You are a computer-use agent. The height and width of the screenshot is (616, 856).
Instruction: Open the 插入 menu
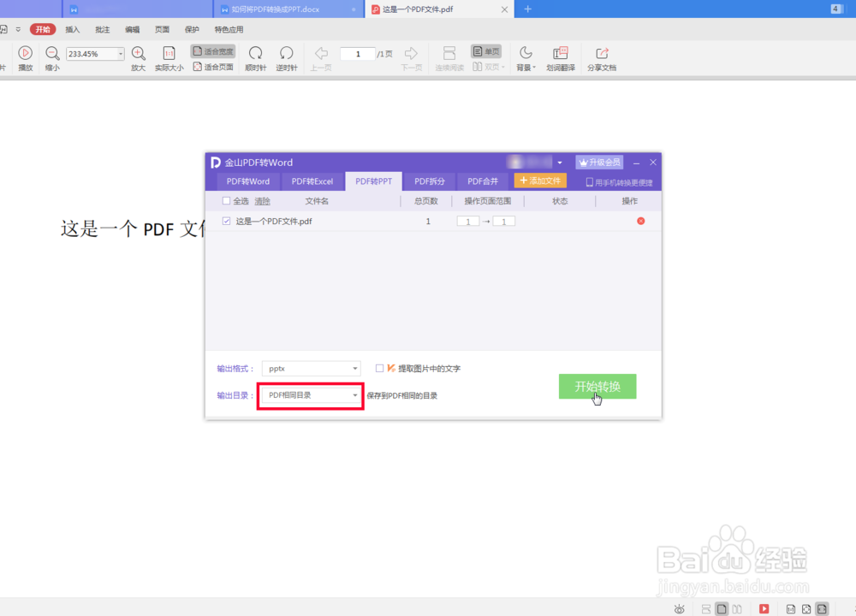click(x=72, y=29)
